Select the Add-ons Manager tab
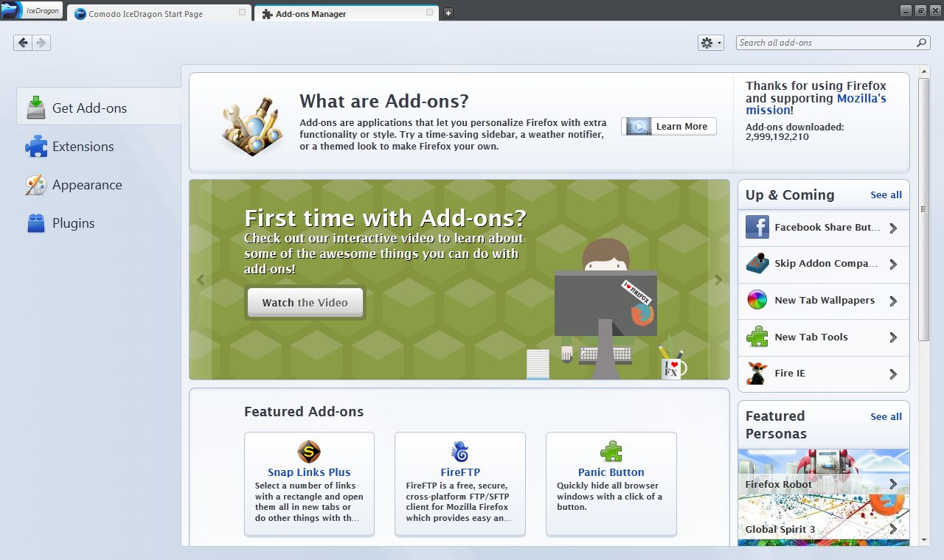Viewport: 944px width, 560px height. point(346,13)
